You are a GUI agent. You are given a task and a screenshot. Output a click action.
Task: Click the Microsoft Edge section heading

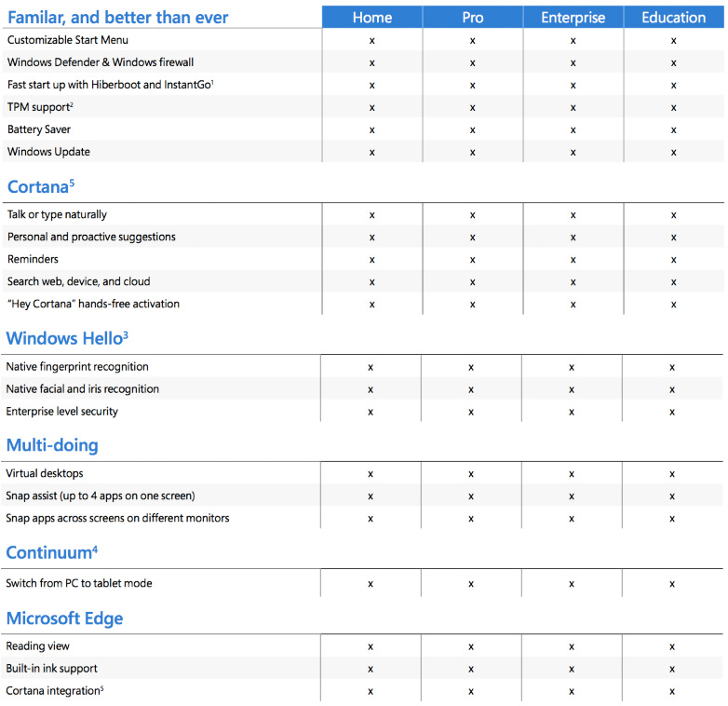click(x=64, y=618)
